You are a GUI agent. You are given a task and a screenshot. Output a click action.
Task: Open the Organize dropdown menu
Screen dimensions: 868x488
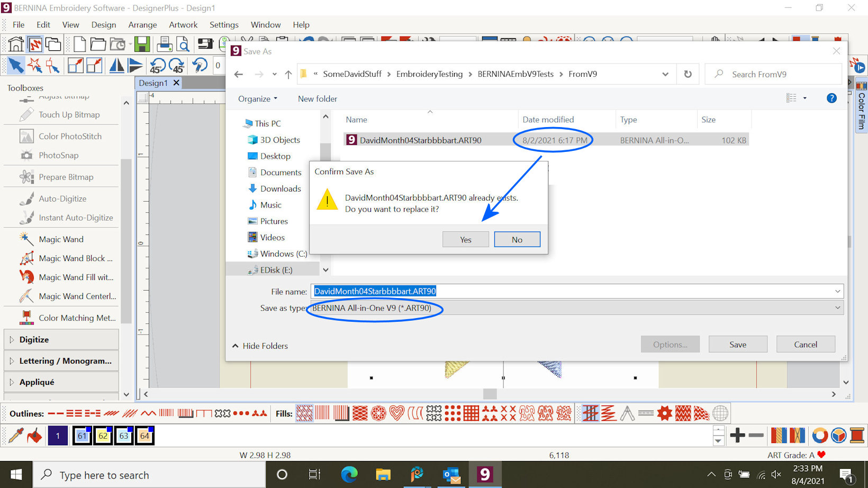(x=257, y=99)
